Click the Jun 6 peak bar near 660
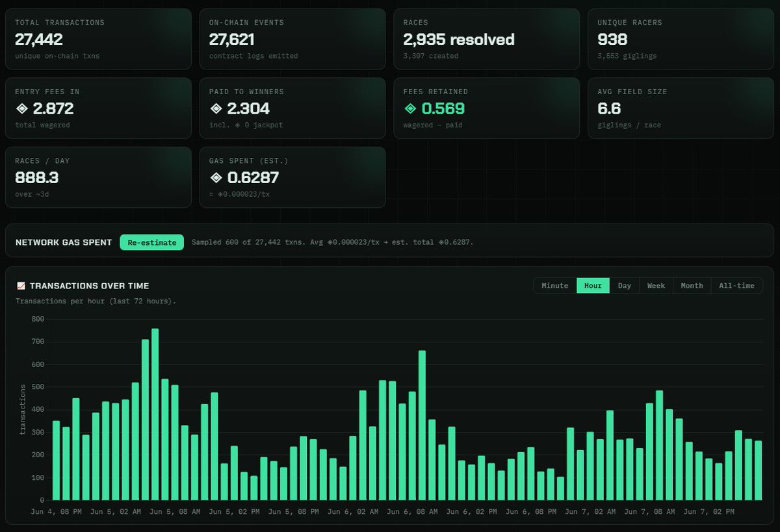The height and width of the screenshot is (532, 780). 422,425
